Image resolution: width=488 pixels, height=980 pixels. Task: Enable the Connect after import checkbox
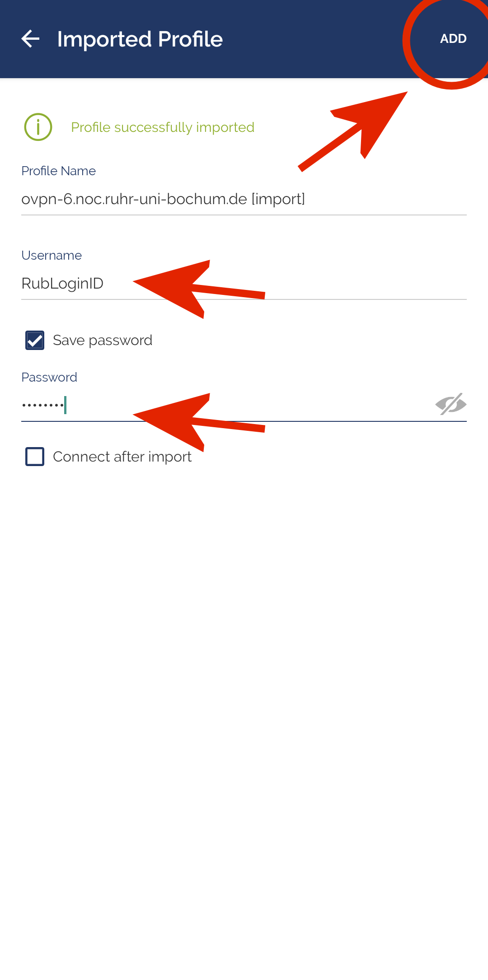35,457
